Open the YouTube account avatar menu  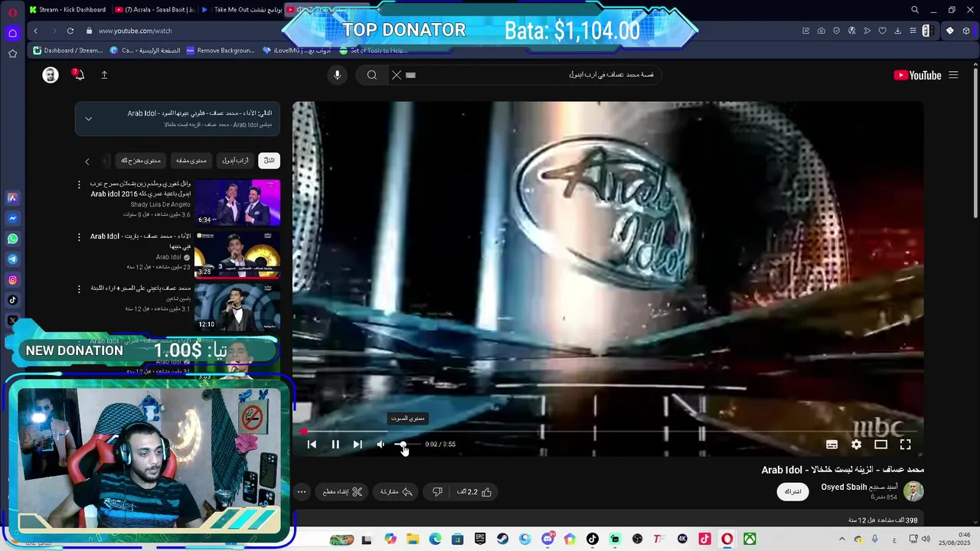[51, 75]
